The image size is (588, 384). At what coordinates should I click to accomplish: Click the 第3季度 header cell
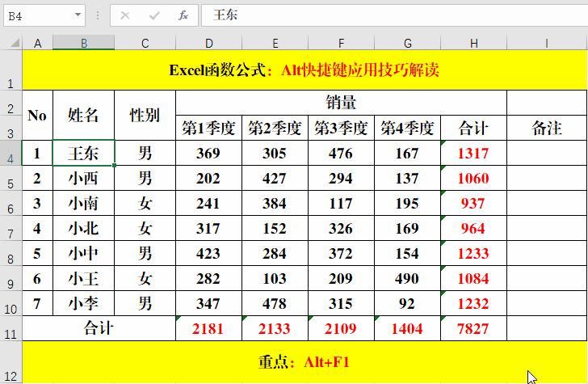341,128
